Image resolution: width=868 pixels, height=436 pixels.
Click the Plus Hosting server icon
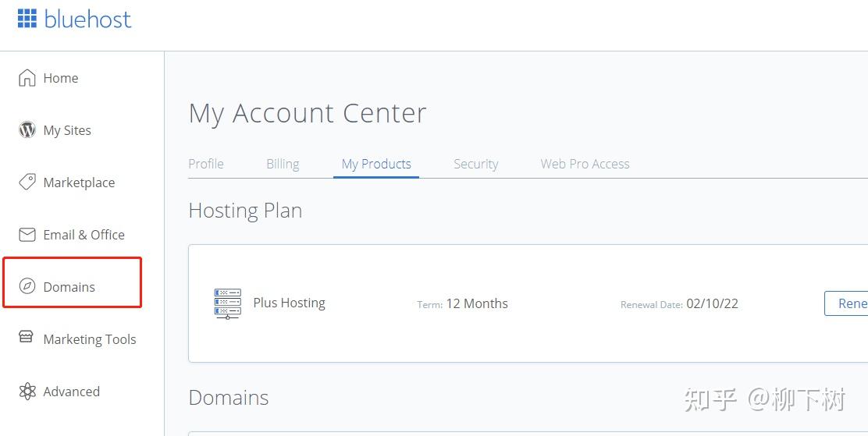point(227,303)
